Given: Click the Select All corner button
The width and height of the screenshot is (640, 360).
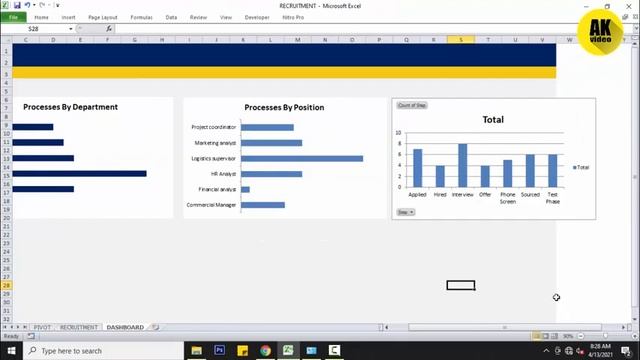Looking at the screenshot, I should tap(6, 40).
